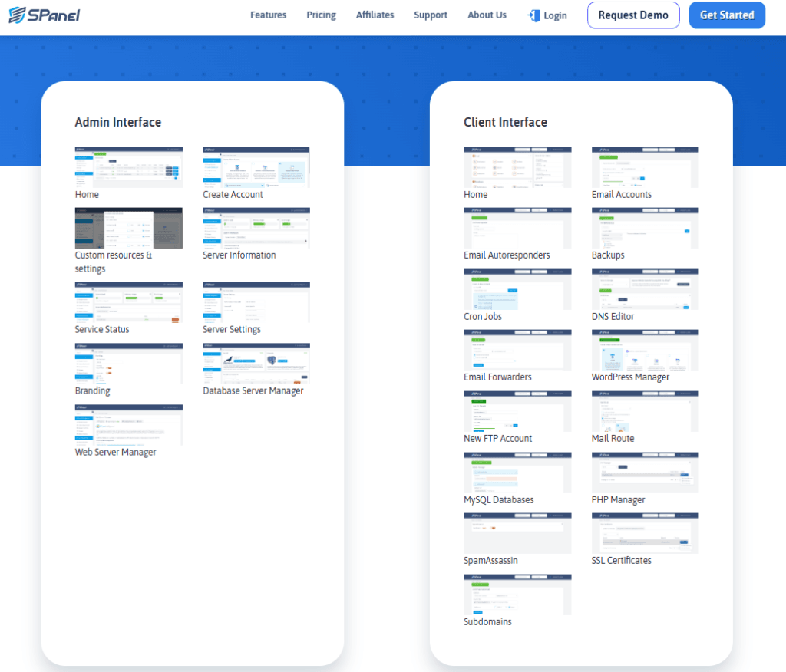Open the Server Settings thumbnail
This screenshot has height=672, width=786.
tap(256, 302)
